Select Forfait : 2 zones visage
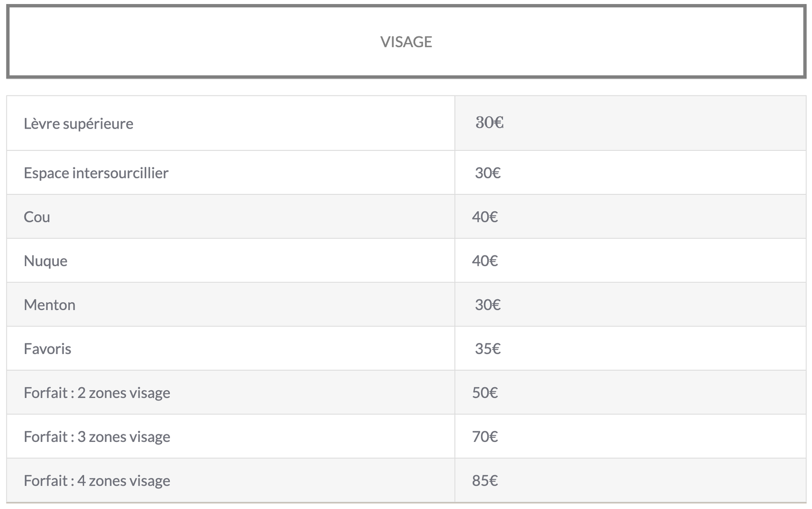Image resolution: width=812 pixels, height=509 pixels. pyautogui.click(x=97, y=393)
